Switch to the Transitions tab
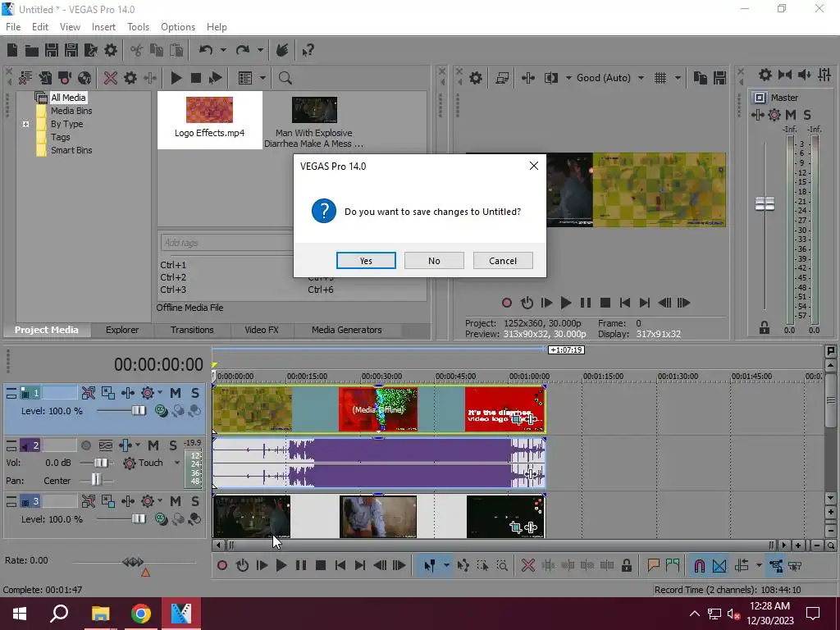 (192, 330)
